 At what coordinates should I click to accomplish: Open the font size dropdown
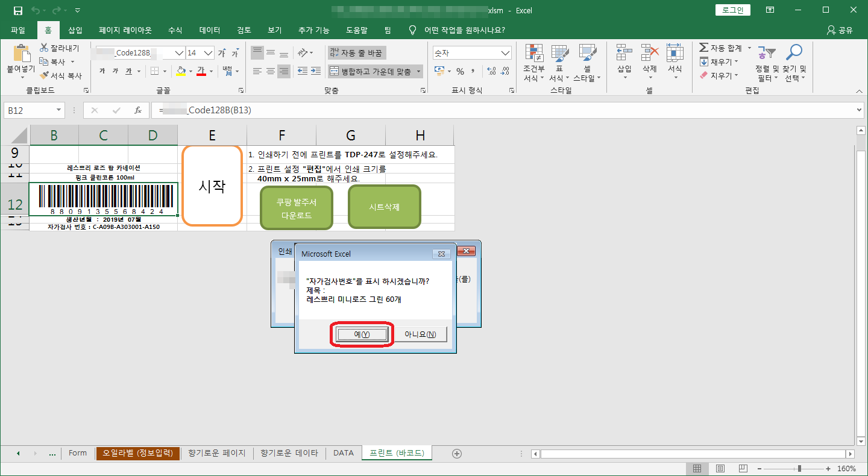[x=210, y=53]
